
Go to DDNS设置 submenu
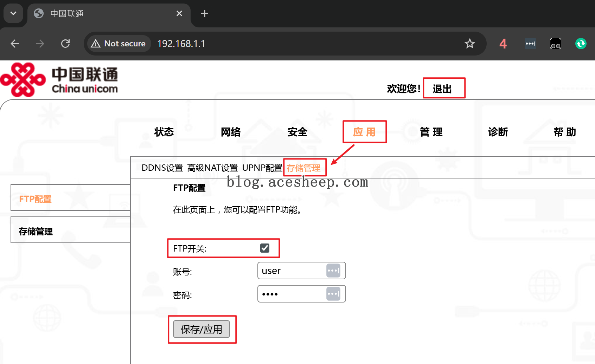click(x=162, y=168)
